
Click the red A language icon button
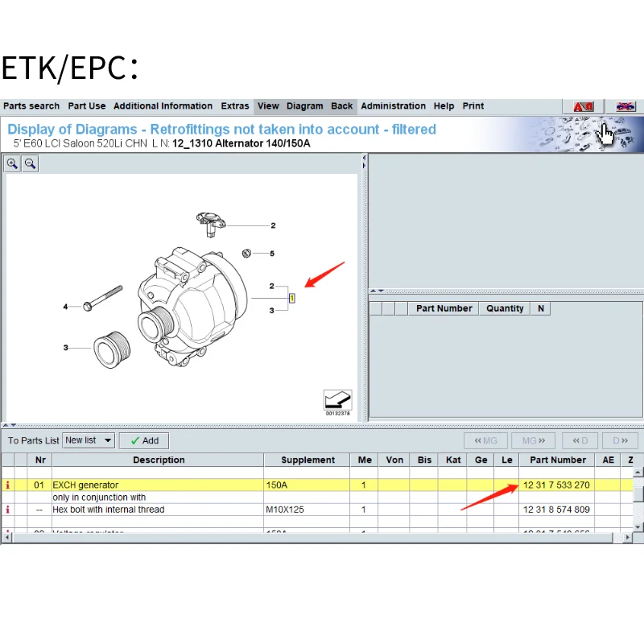[x=583, y=107]
